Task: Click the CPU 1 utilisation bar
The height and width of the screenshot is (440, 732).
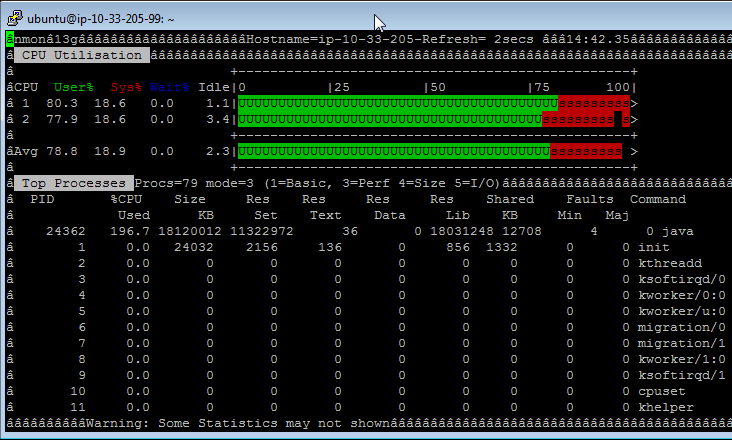Action: [433, 103]
